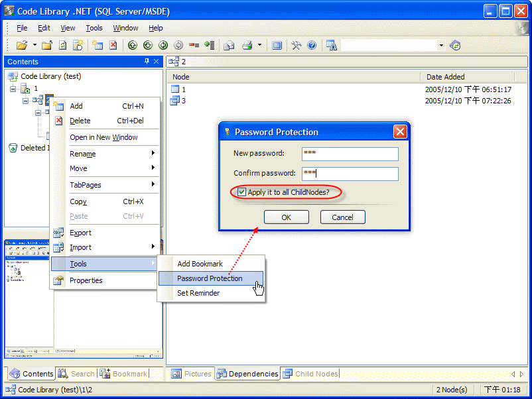Sort list by the Date Added column
The image size is (532, 399).
tap(468, 77)
